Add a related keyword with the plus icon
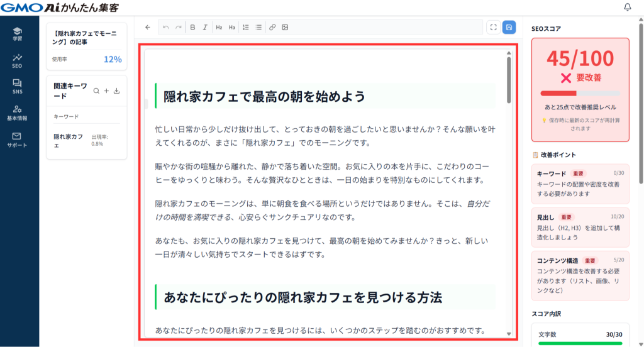The width and height of the screenshot is (644, 347). [106, 91]
